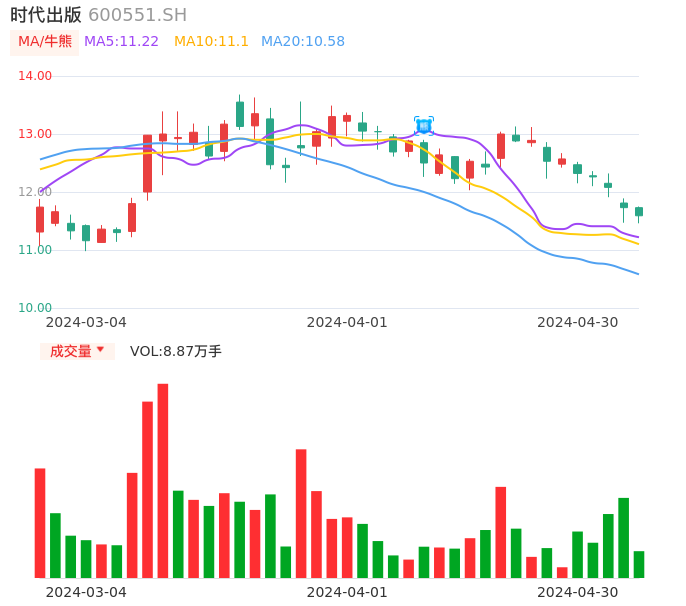Screen dimensions: 686x606
Task: Click the VOL:8.87万手 volume readout
Action: point(176,351)
